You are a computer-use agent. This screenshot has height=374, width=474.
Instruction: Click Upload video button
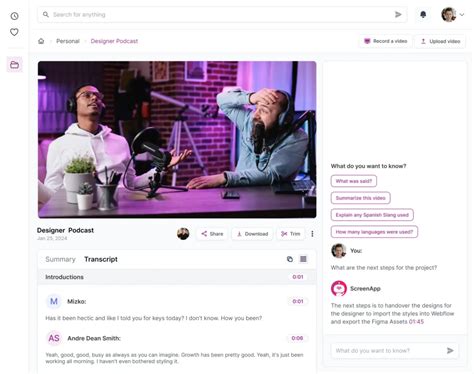(x=440, y=41)
